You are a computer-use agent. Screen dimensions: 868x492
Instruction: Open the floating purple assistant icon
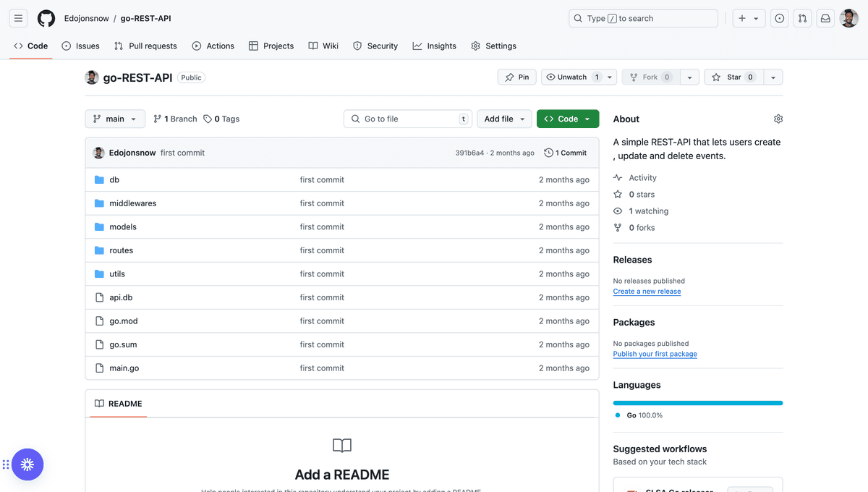(x=27, y=465)
